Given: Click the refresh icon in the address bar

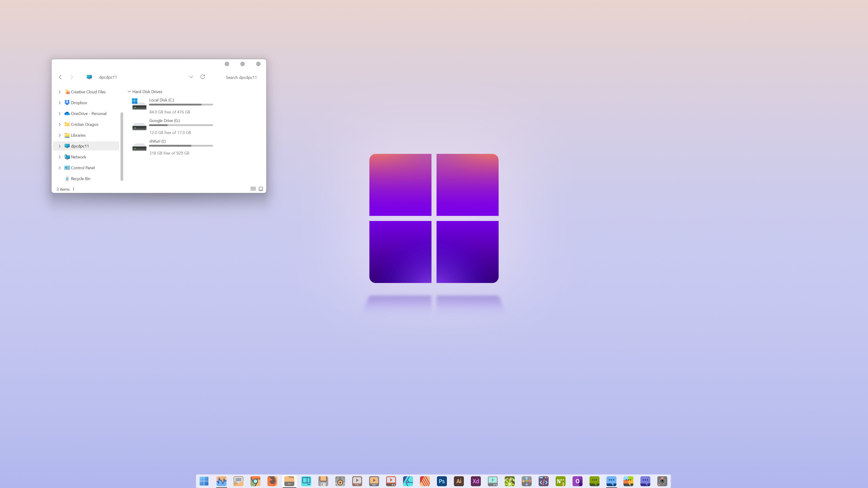Looking at the screenshot, I should pyautogui.click(x=203, y=77).
